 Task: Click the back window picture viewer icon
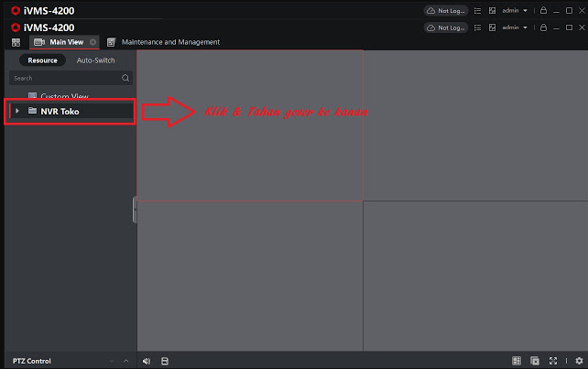493,10
